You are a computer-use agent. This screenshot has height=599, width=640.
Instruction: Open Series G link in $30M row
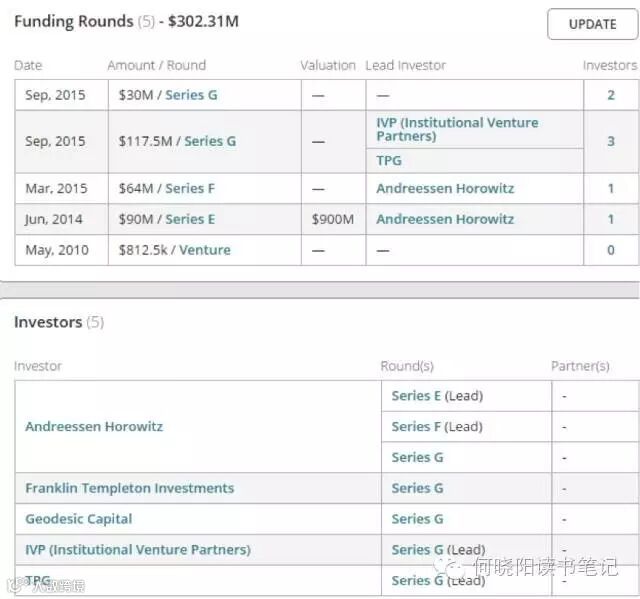click(191, 95)
